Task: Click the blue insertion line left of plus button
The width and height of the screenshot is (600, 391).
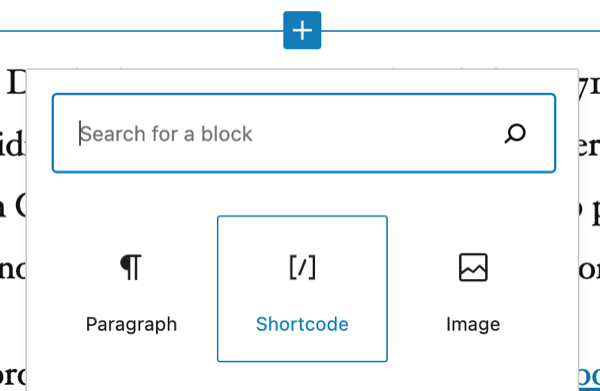Action: coord(142,31)
